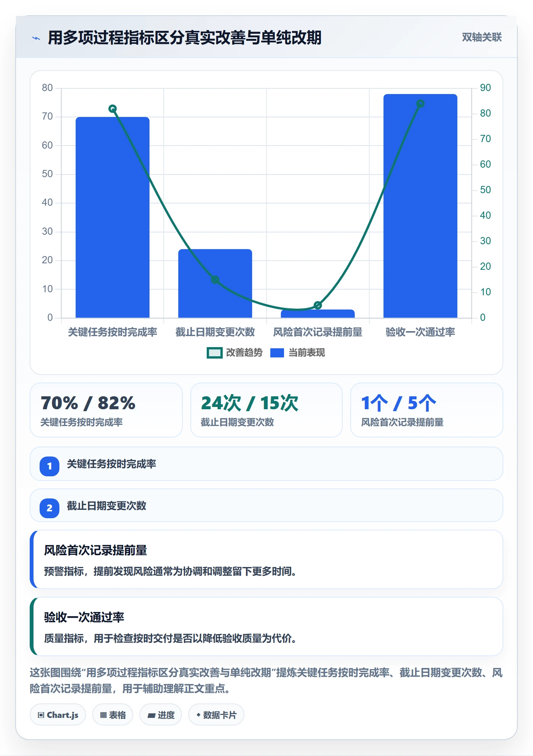
Task: Click the number 2 badge icon
Action: 49,508
